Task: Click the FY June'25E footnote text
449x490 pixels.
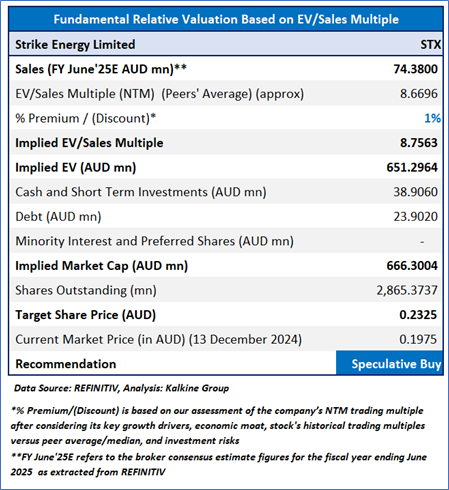Action: pos(219,464)
